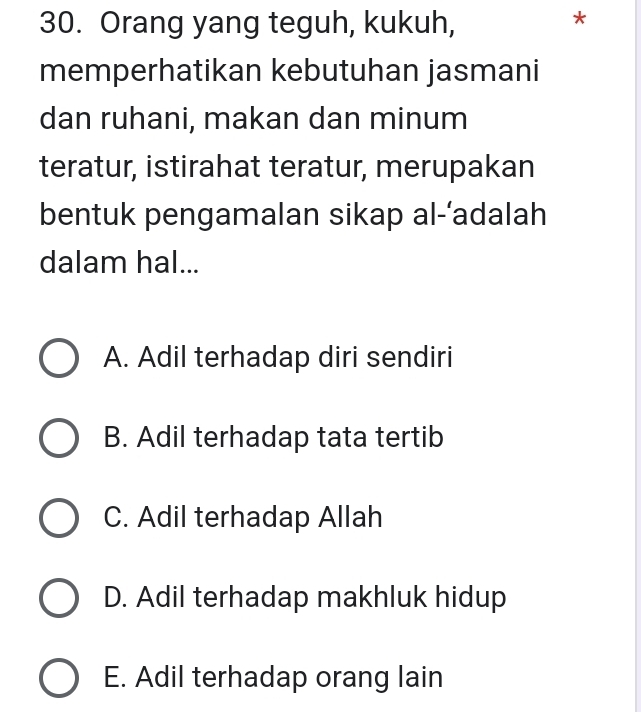Click the "memperhatikan kebutuhan jasmani" line
641x712 pixels.
pos(290,72)
